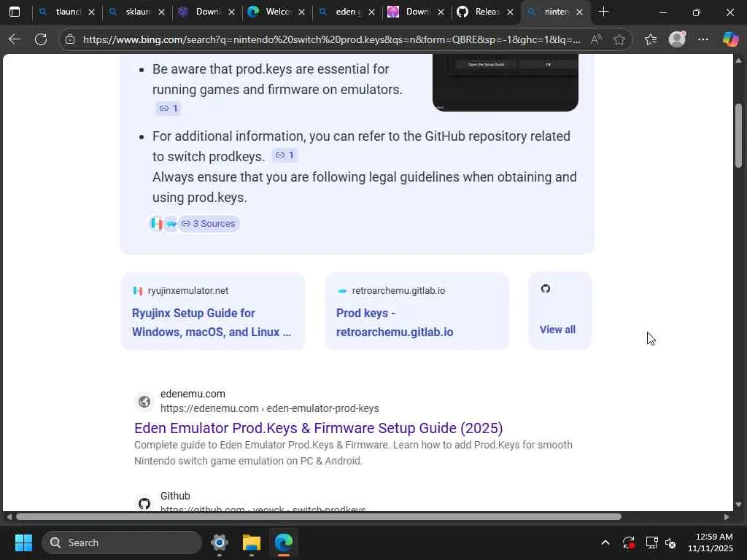Open Read aloud icon in address bar
747x560 pixels.
pyautogui.click(x=596, y=39)
